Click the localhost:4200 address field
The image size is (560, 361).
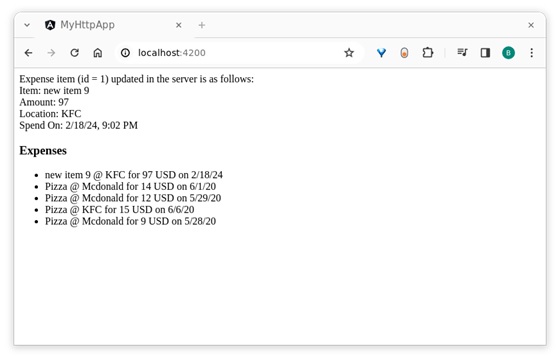tap(236, 53)
